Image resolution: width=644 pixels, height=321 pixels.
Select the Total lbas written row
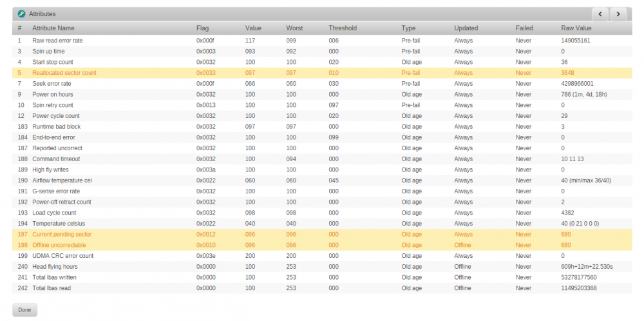(x=322, y=277)
